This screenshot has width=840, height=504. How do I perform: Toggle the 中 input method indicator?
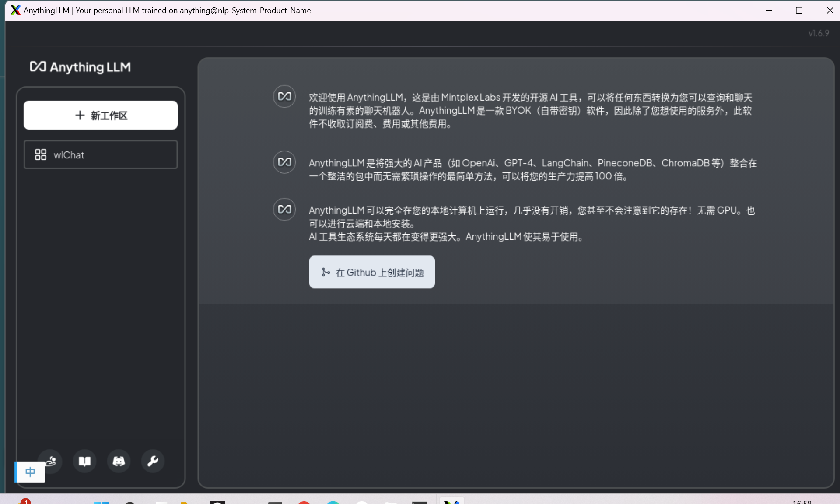[30, 472]
